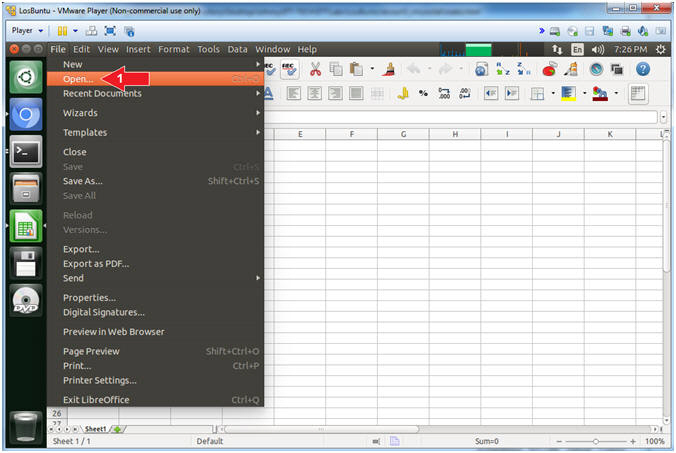Toggle AutoSpellcheck in the toolbar
Viewport: 676px width, 453px height.
click(289, 69)
